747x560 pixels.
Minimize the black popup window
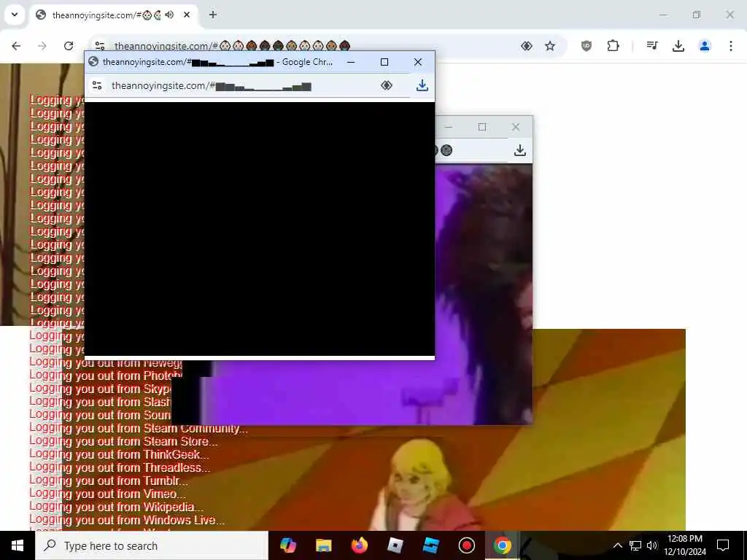(351, 62)
